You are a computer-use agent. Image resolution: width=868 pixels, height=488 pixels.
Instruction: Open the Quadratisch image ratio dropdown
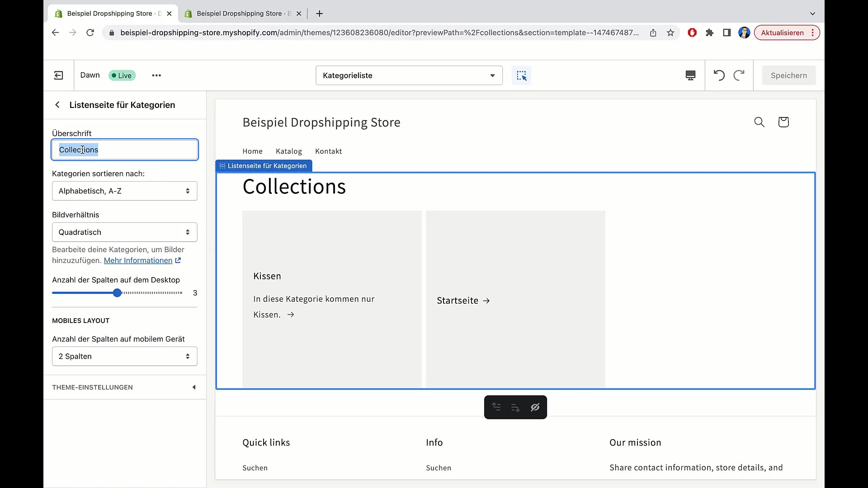coord(125,232)
